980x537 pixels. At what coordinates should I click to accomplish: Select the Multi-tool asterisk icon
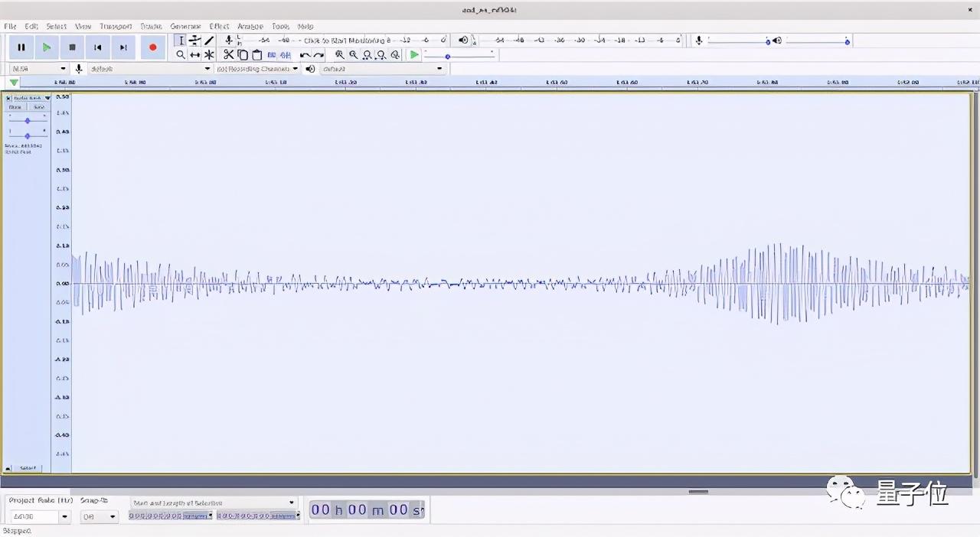[209, 55]
